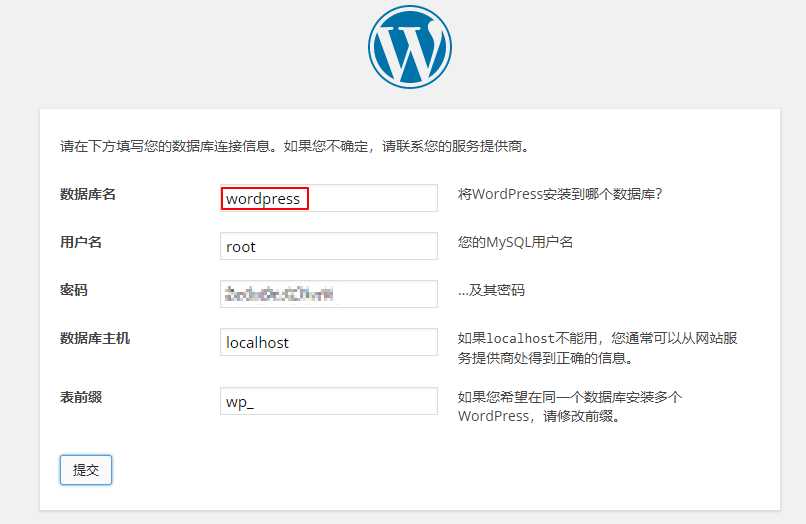Click the localhost hint description text

597,348
